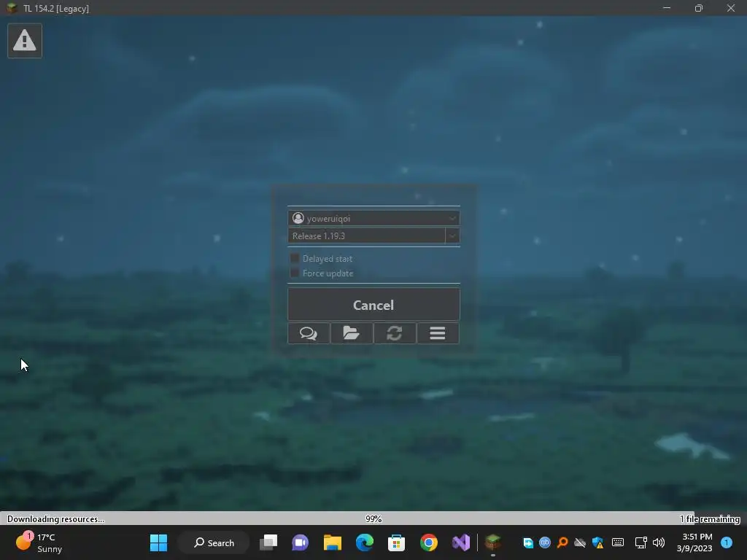The image size is (747, 560).
Task: Click the round blue qb tray icon
Action: coord(545,542)
